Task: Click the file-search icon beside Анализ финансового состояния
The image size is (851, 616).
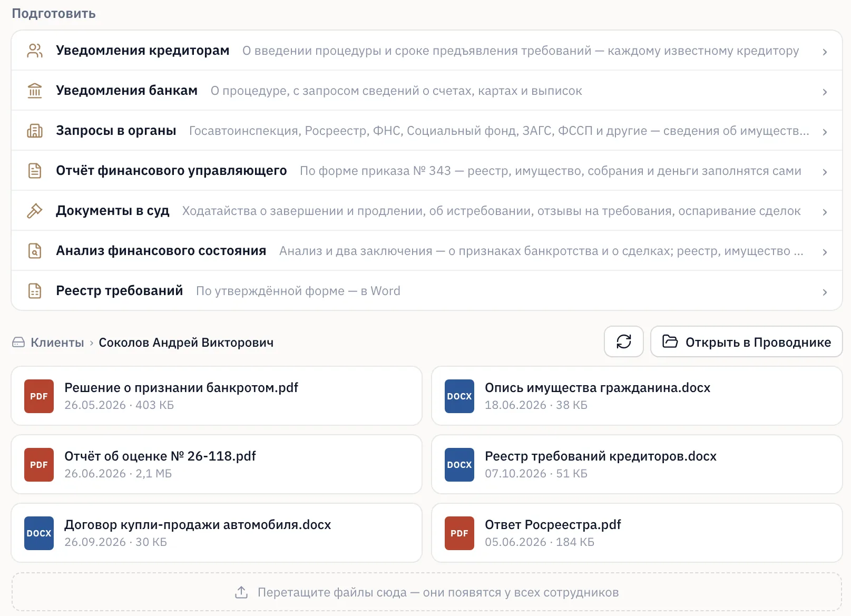Action: point(35,251)
